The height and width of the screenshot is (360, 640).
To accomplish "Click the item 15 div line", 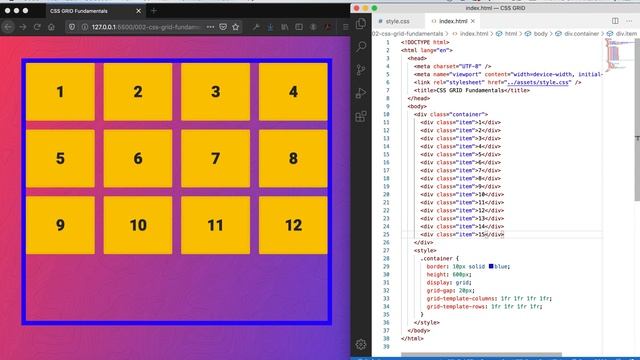I will [x=462, y=234].
